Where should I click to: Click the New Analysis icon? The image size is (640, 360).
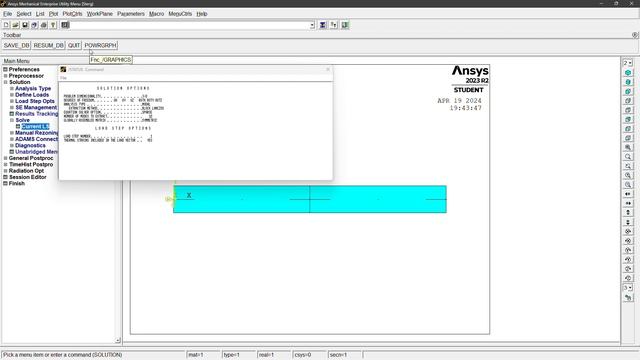pyautogui.click(x=6, y=25)
